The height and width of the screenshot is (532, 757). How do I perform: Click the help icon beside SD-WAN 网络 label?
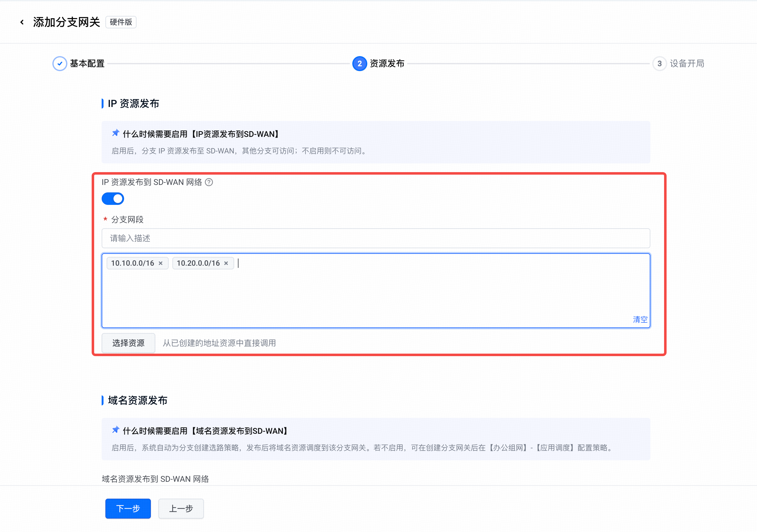click(209, 182)
